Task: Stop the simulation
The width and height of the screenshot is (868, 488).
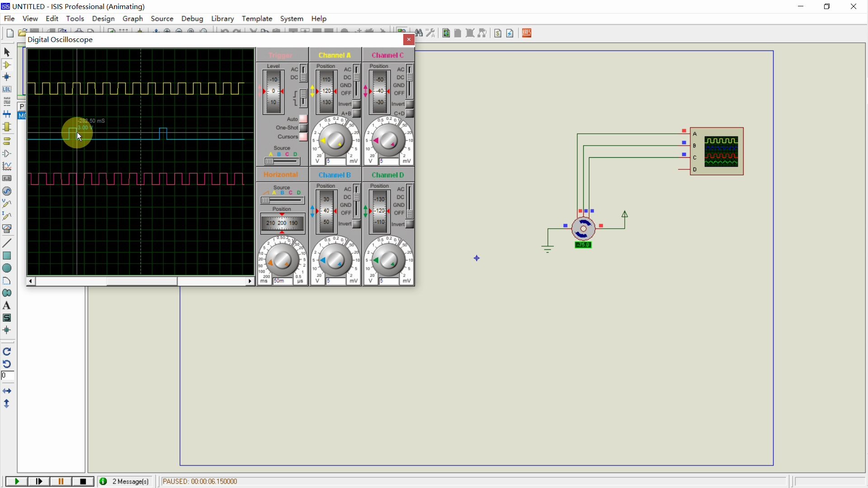Action: tap(83, 482)
